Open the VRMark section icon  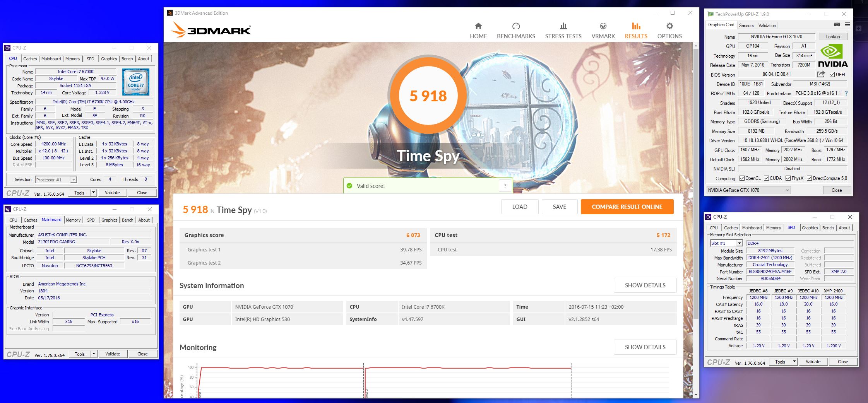point(603,26)
